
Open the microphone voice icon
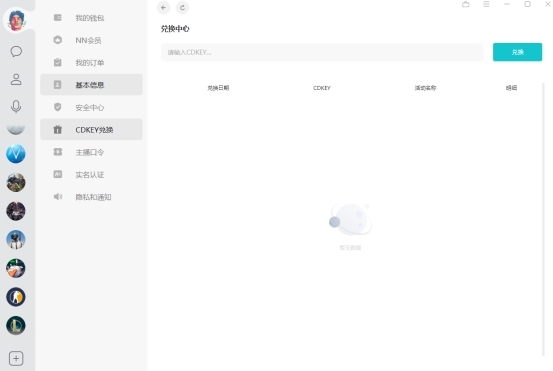pos(16,106)
